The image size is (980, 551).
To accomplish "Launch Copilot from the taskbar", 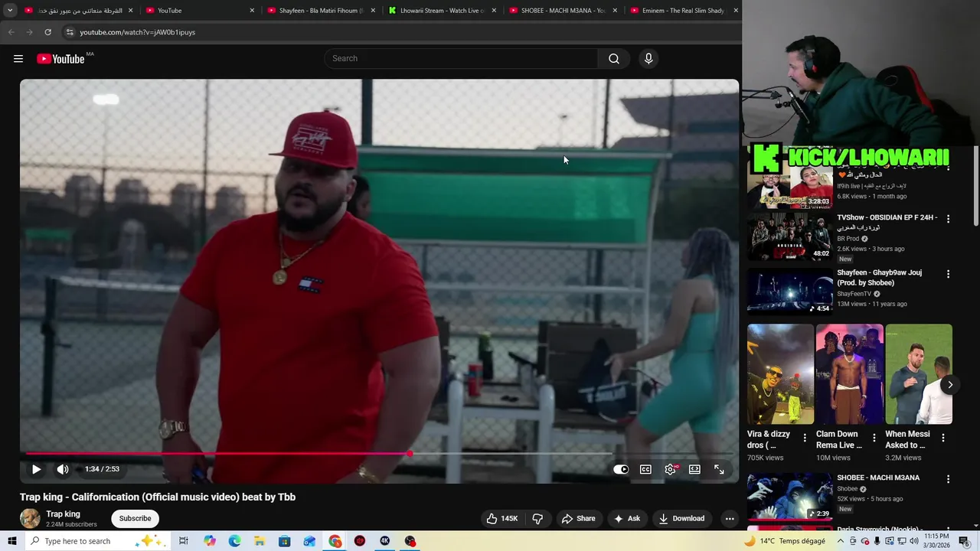I will (210, 541).
